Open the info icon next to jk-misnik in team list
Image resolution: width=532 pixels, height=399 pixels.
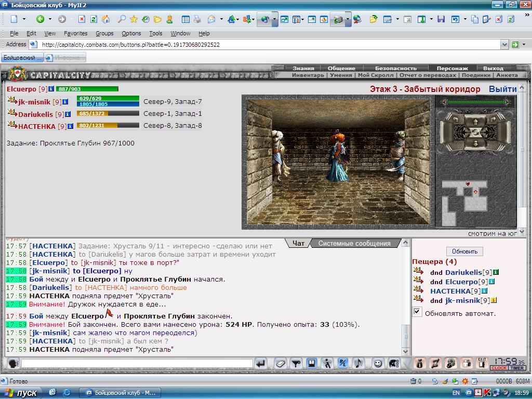[65, 101]
